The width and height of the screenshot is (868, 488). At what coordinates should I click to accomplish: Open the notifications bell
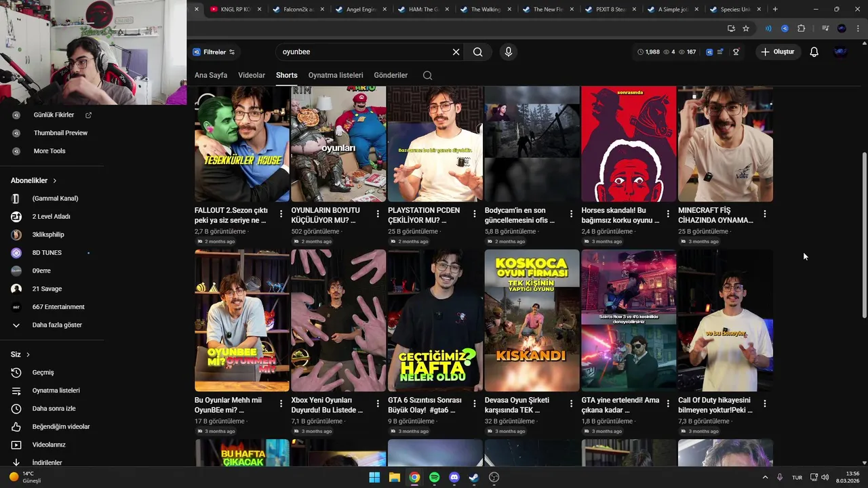814,52
